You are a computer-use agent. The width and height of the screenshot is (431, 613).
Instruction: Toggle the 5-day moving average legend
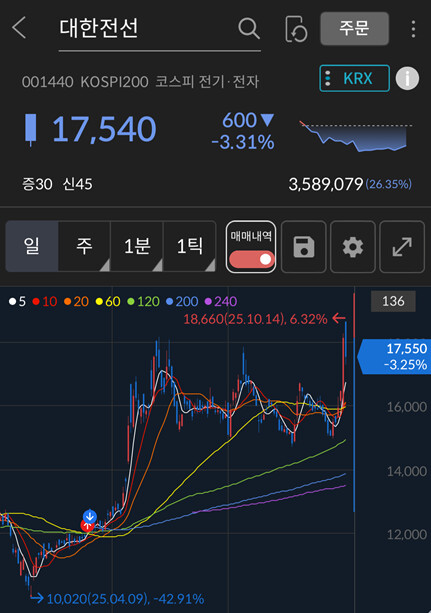click(x=17, y=301)
